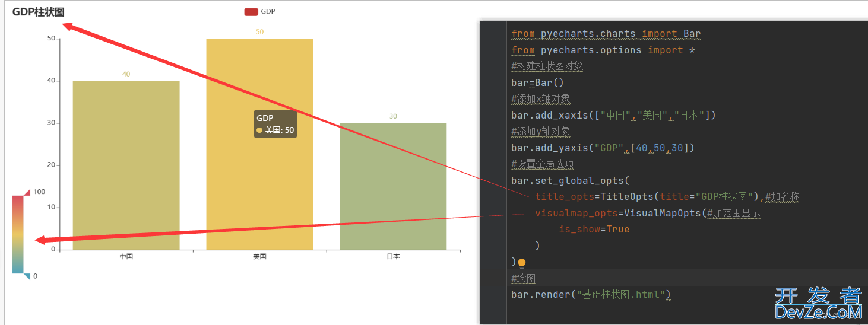Click the #添加x轴对象 comment

(540, 99)
